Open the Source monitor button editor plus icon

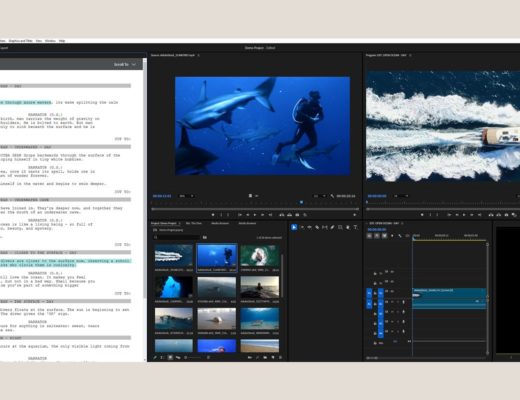coord(355,215)
